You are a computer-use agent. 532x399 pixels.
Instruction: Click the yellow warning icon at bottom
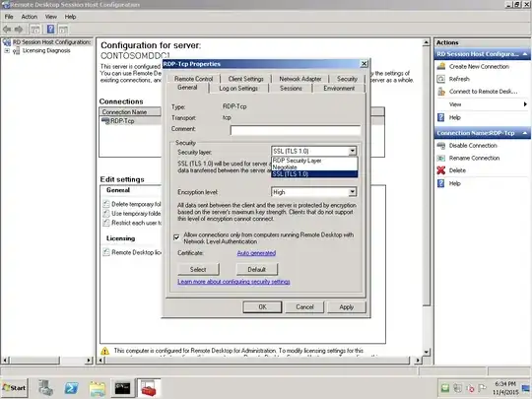[x=105, y=351]
